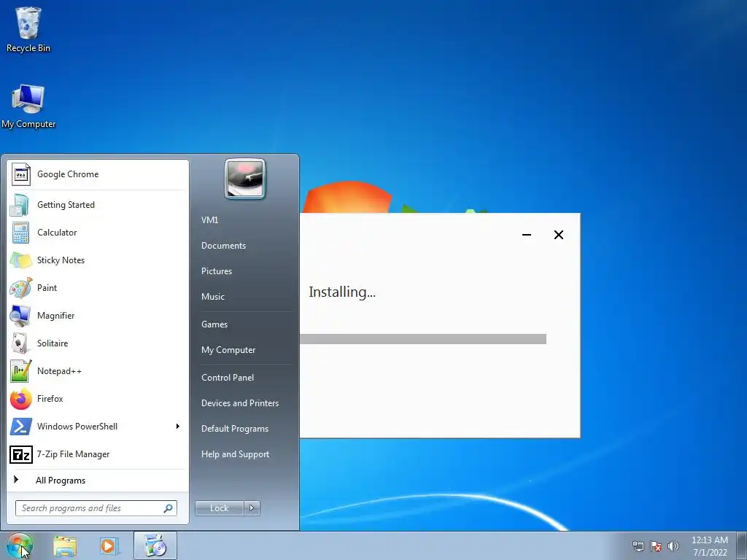Viewport: 747px width, 560px height.
Task: Launch Windows PowerShell icon
Action: pyautogui.click(x=21, y=426)
